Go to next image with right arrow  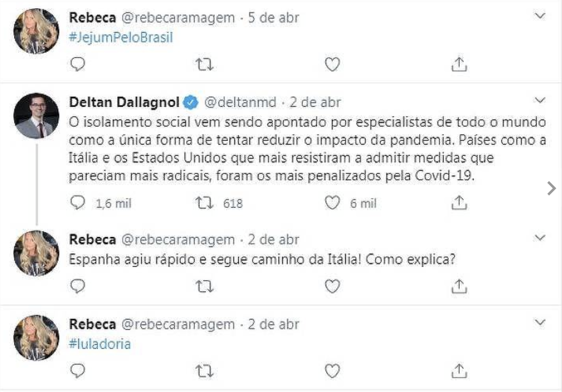551,189
